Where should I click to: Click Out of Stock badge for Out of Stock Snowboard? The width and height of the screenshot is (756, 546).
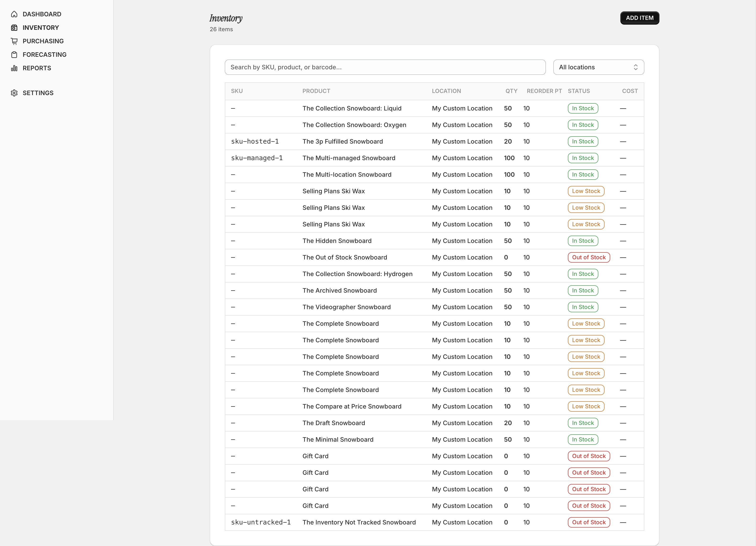click(589, 258)
